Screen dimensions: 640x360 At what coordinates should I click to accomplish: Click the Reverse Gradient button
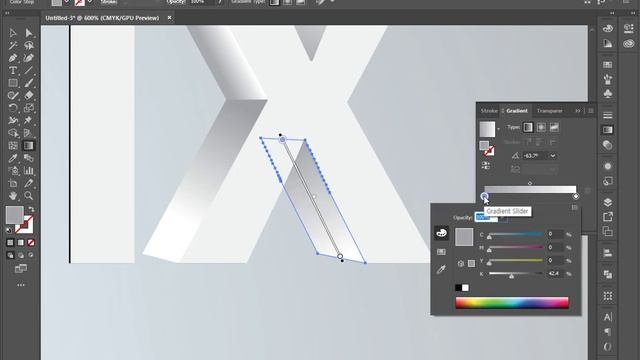click(485, 166)
